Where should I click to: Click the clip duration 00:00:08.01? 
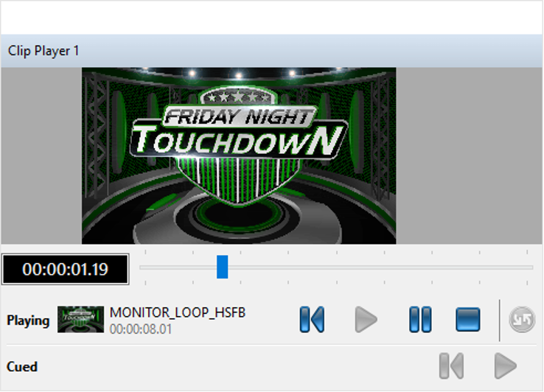pos(140,329)
